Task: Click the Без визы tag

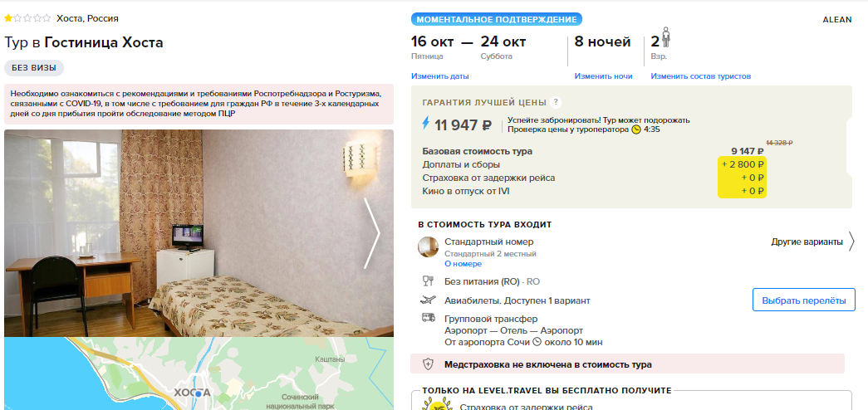Action: pos(34,68)
